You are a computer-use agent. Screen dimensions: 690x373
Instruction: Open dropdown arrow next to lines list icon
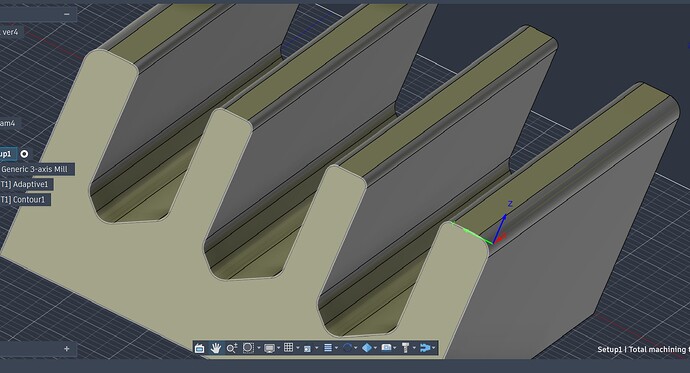click(x=337, y=348)
